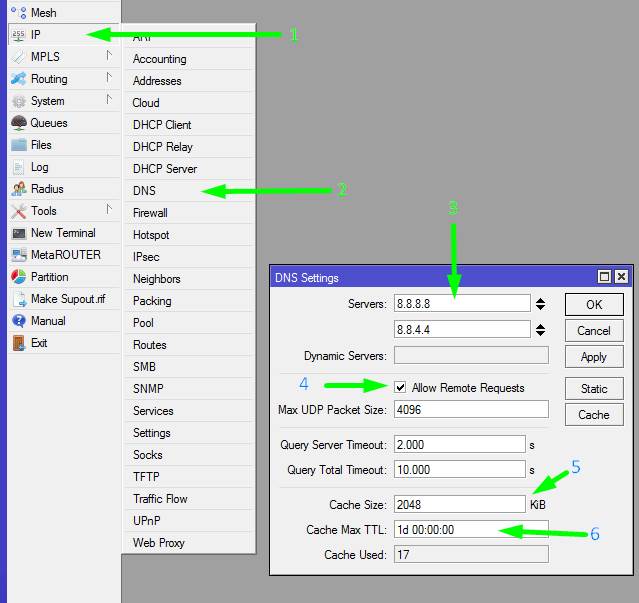Launch New Terminal via its icon

[x=19, y=233]
